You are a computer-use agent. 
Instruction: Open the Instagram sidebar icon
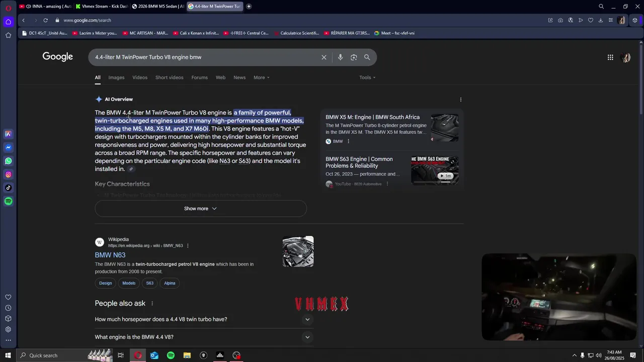coord(8,174)
